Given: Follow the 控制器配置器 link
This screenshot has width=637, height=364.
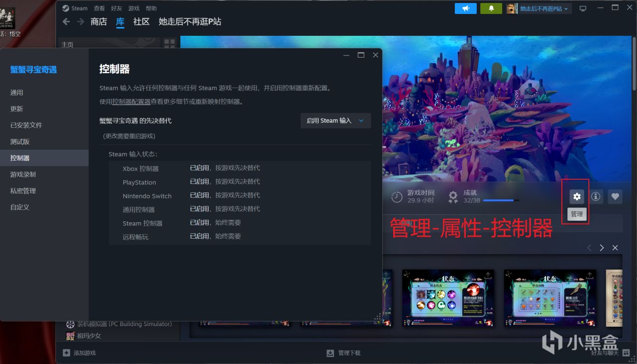Looking at the screenshot, I should [131, 102].
